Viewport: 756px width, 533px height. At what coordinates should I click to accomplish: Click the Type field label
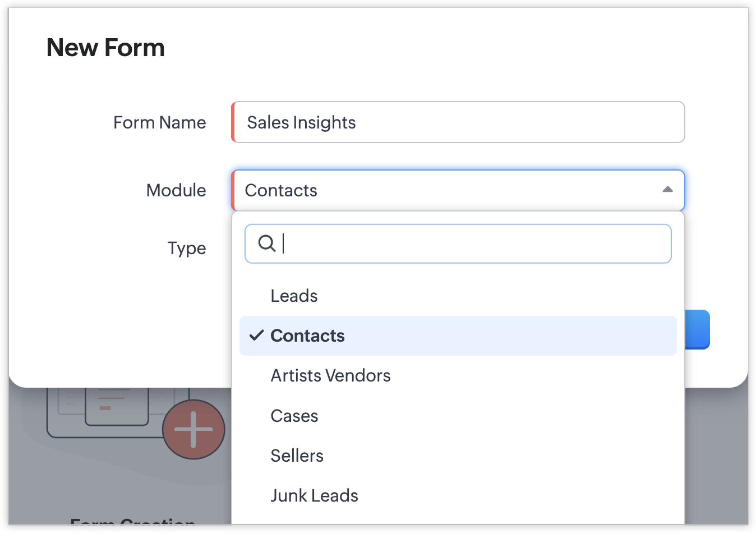(x=187, y=248)
